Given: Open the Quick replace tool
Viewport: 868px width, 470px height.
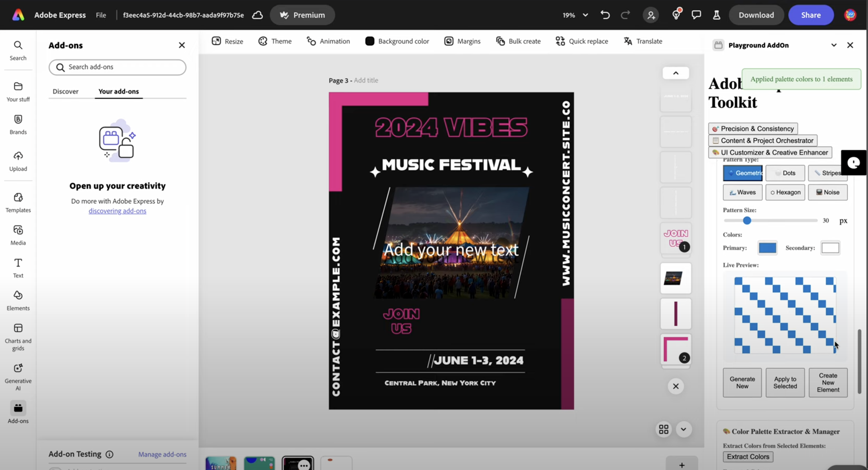Looking at the screenshot, I should (x=582, y=41).
